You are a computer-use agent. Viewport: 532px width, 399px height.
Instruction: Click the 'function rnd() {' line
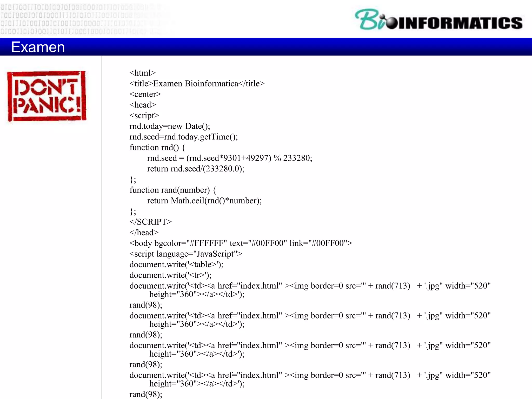point(157,148)
